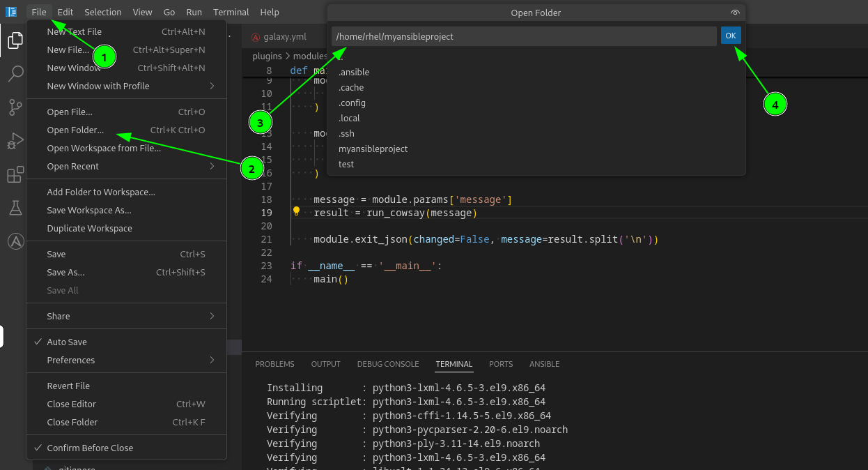Open the Explorer view in activity bar
Screen dimensions: 868x470
point(15,40)
